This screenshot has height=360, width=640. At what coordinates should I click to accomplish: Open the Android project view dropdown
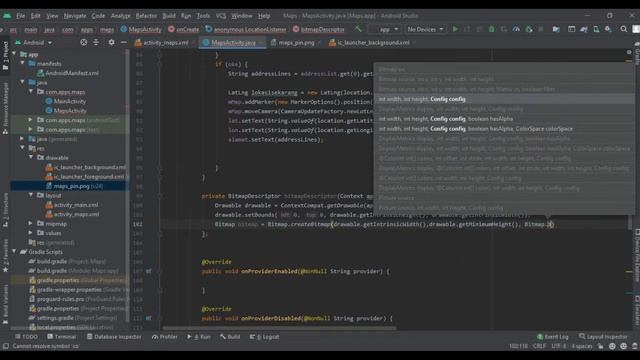click(33, 42)
